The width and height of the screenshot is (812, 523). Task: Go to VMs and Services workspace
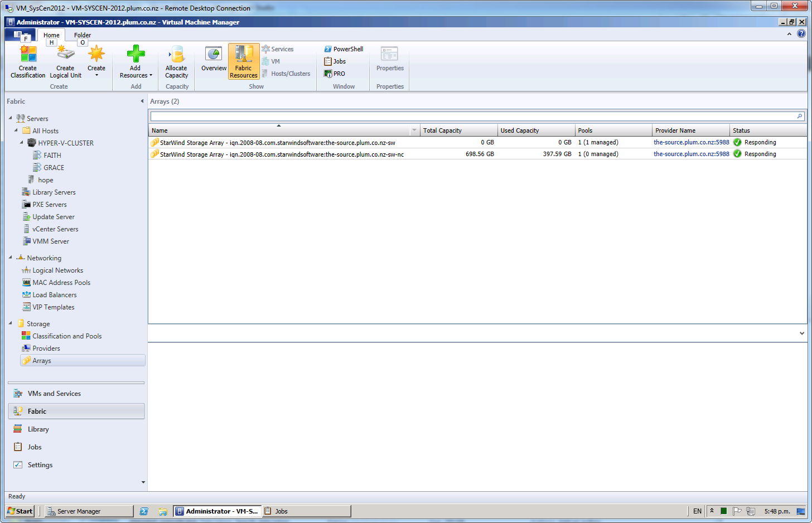[76, 394]
